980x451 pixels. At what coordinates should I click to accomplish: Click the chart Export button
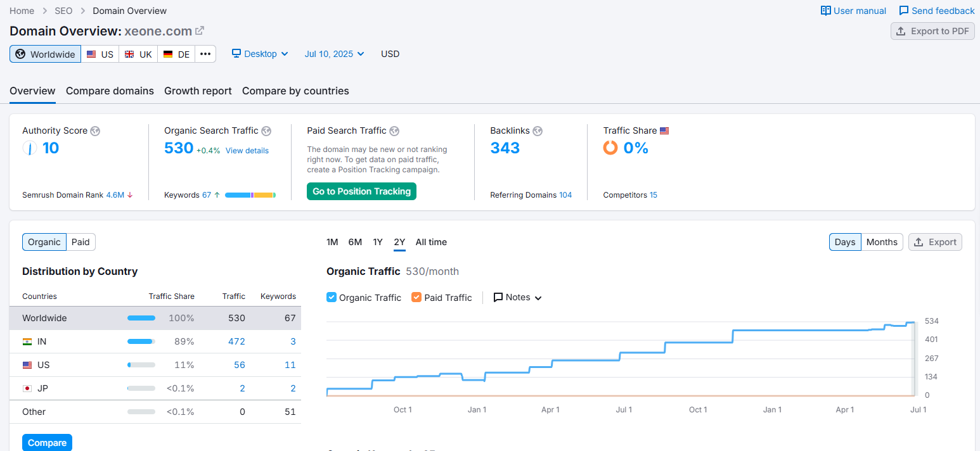click(x=935, y=242)
